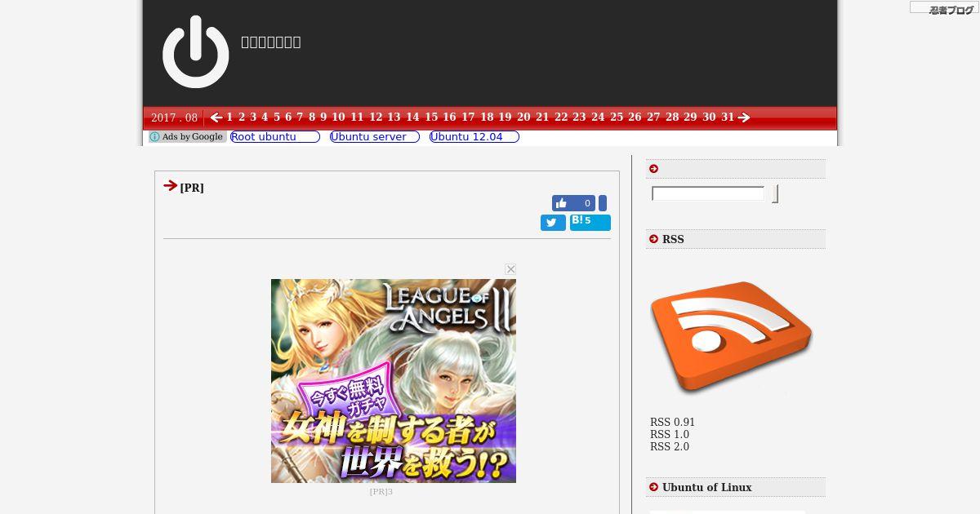Click red arrow icon beside Ubuntu of Linux
Viewport: 980px width, 514px height.
pos(653,487)
